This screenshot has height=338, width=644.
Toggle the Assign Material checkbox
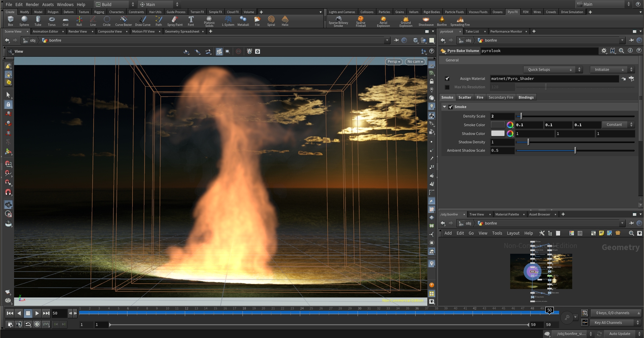click(447, 79)
